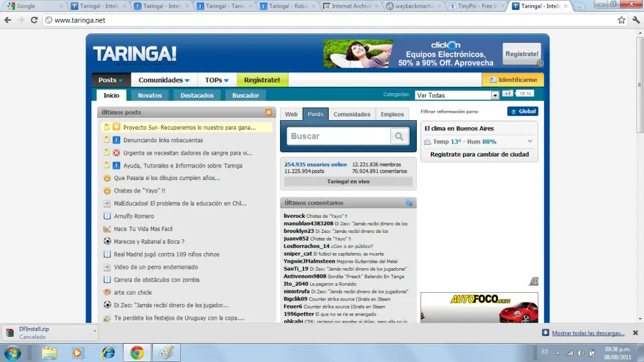644x362 pixels.
Task: Open post Carrera de obstáculos con zombis
Action: 157,280
